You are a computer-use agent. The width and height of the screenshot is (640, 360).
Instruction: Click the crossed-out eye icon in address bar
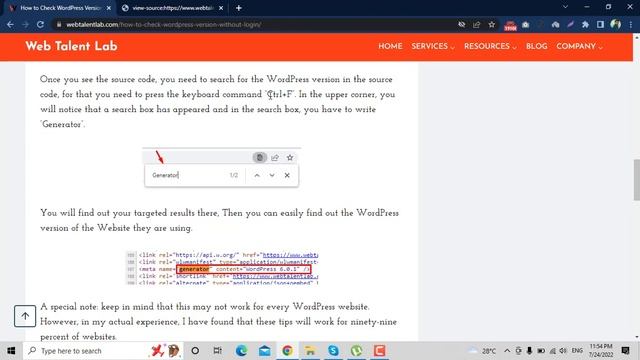tap(462, 24)
